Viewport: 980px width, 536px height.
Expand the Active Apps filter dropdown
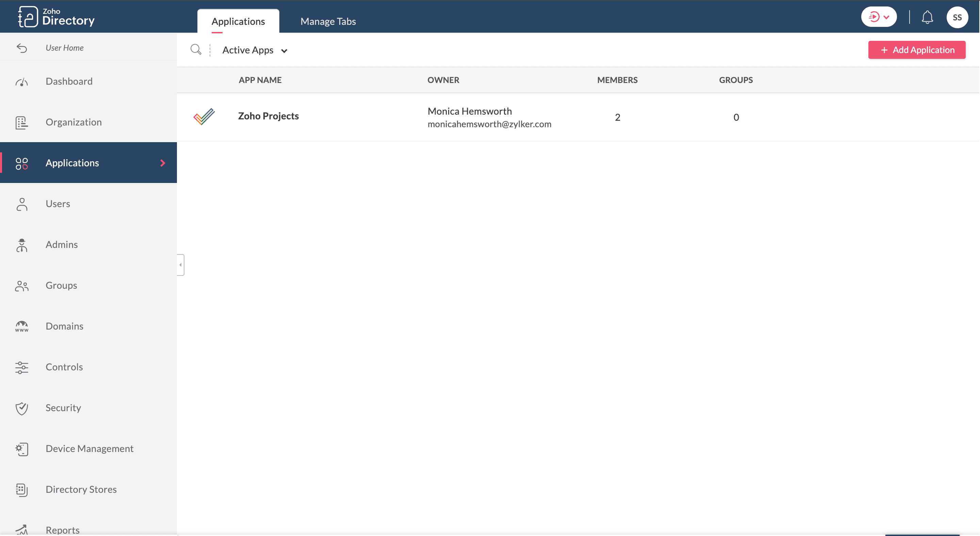pos(255,50)
